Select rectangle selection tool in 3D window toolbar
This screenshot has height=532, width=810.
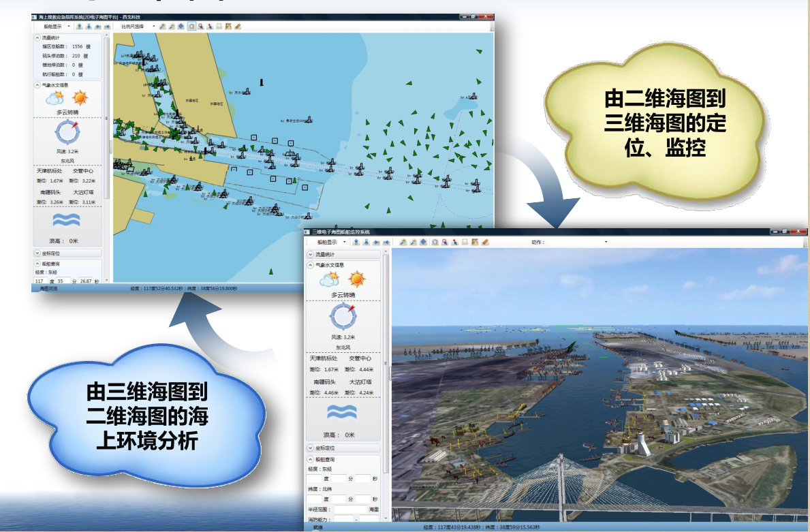click(465, 242)
